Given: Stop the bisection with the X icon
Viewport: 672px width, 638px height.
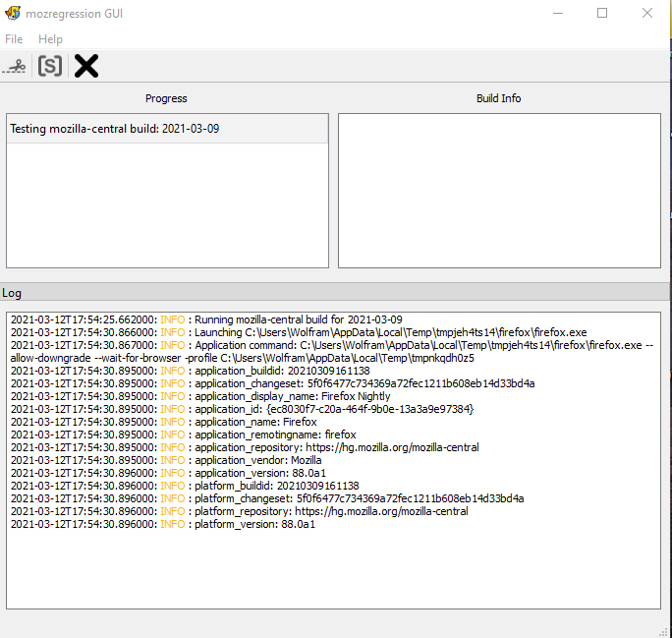Looking at the screenshot, I should coord(86,66).
